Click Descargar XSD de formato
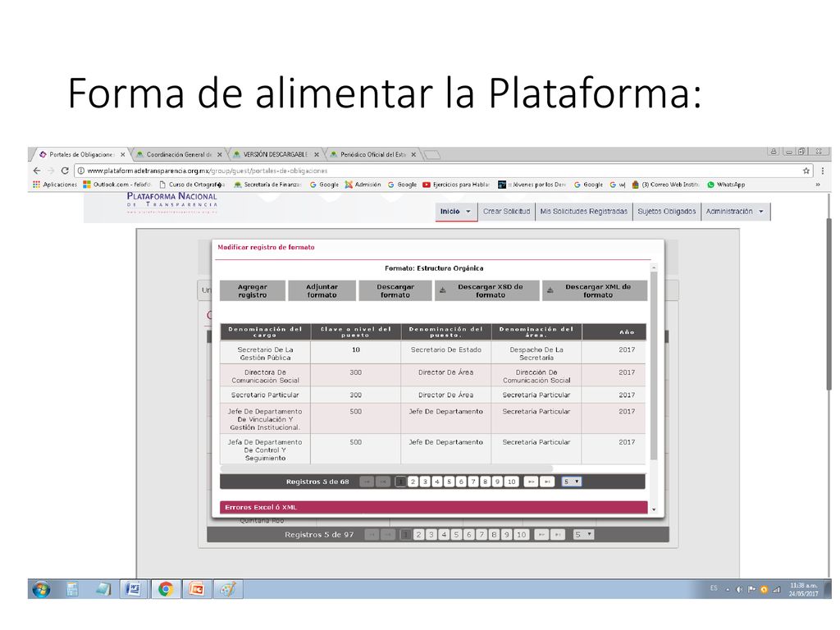The width and height of the screenshot is (840, 630). click(x=487, y=291)
